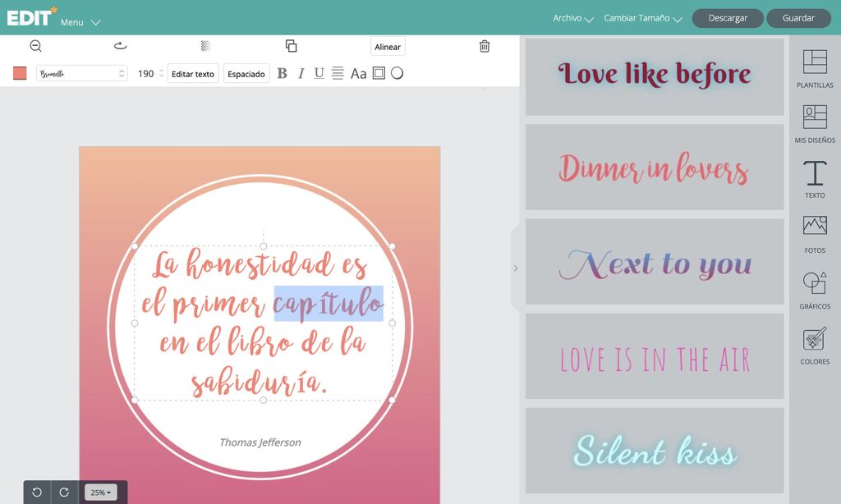Open the salmon text color swatch
841x504 pixels.
pos(20,73)
